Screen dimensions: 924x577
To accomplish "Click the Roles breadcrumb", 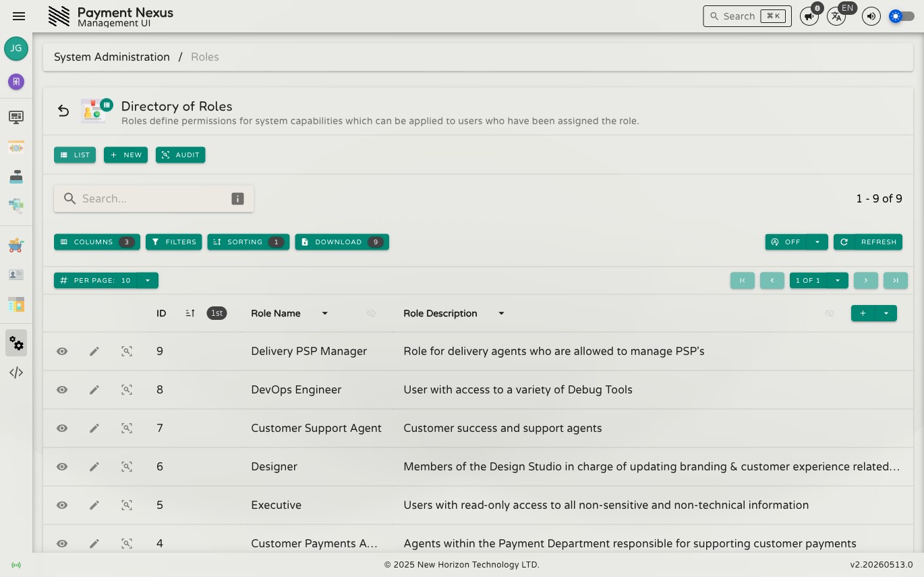I will point(205,57).
